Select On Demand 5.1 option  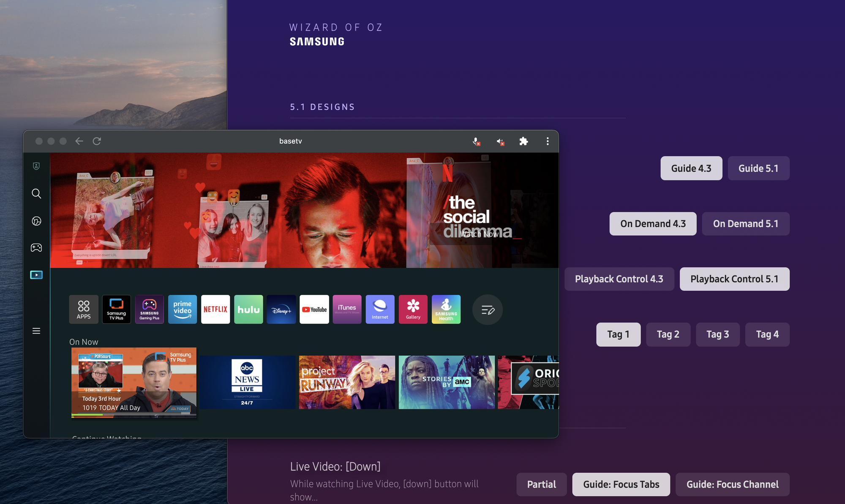(746, 223)
